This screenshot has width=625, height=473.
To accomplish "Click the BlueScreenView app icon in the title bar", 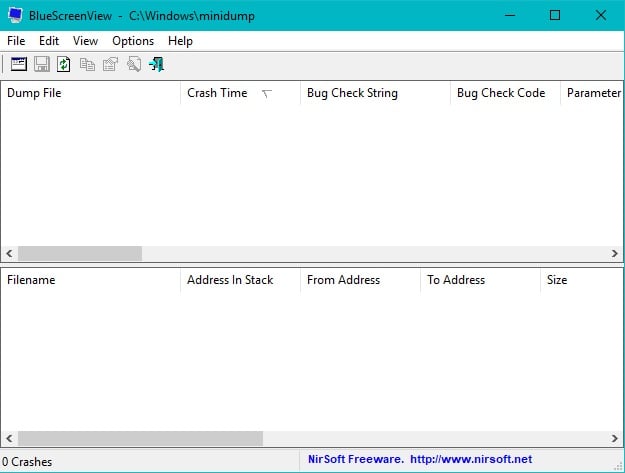I will click(15, 15).
